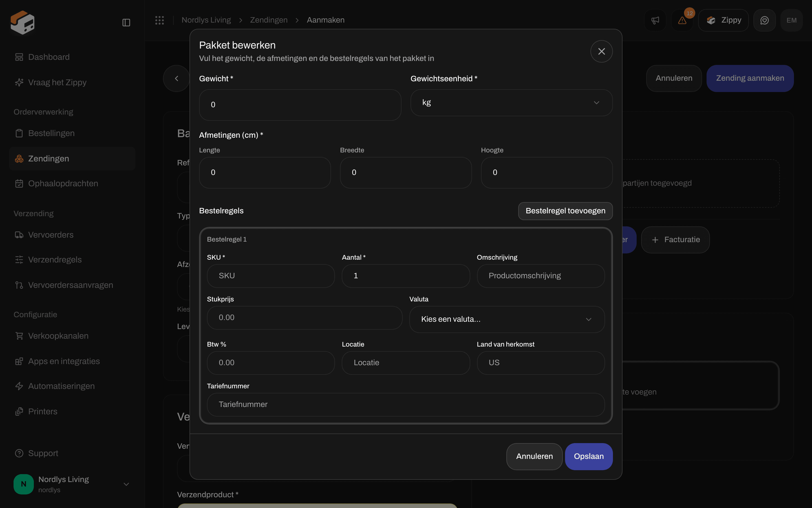812x508 pixels.
Task: Click the Vervoerders truck icon
Action: pyautogui.click(x=19, y=235)
